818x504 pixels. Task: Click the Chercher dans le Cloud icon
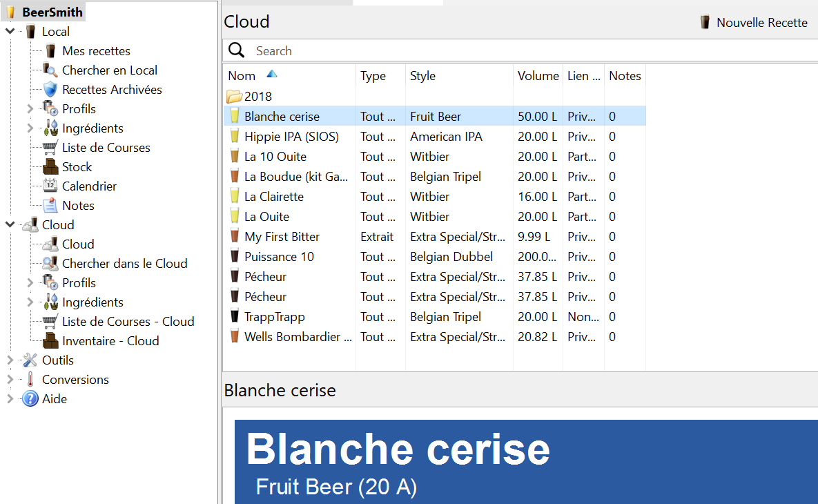click(x=50, y=264)
